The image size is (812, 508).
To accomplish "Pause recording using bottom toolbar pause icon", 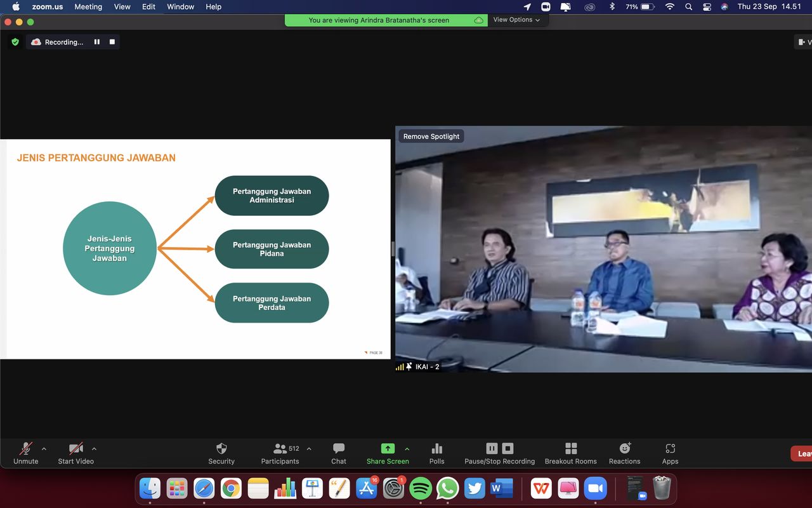I will [492, 448].
